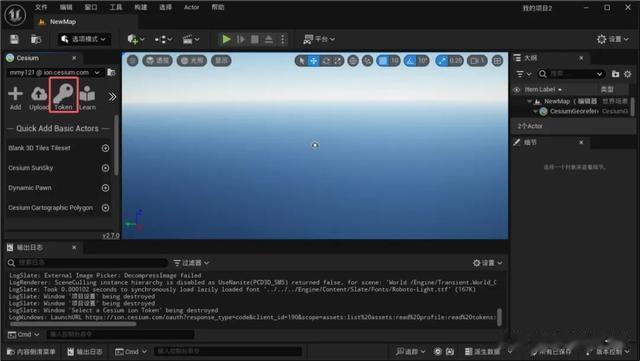This screenshot has width=640, height=361.
Task: Toggle visibility eye column in Outliner
Action: coord(516,89)
